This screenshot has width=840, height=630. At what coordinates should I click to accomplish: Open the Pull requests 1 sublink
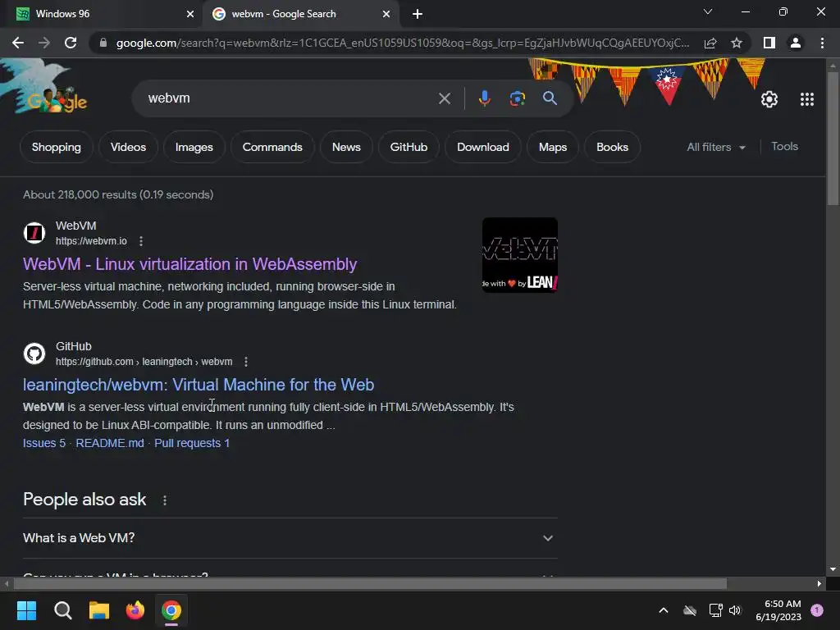click(192, 443)
